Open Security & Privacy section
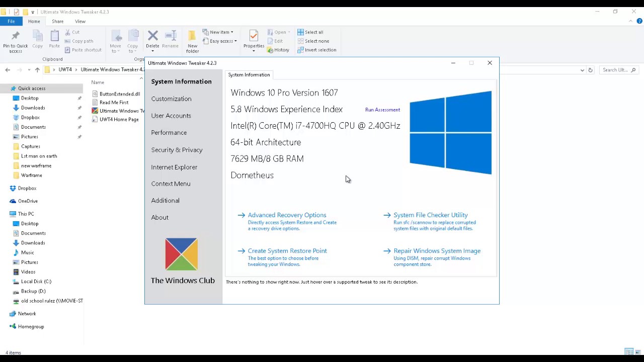The width and height of the screenshot is (644, 362). click(177, 150)
